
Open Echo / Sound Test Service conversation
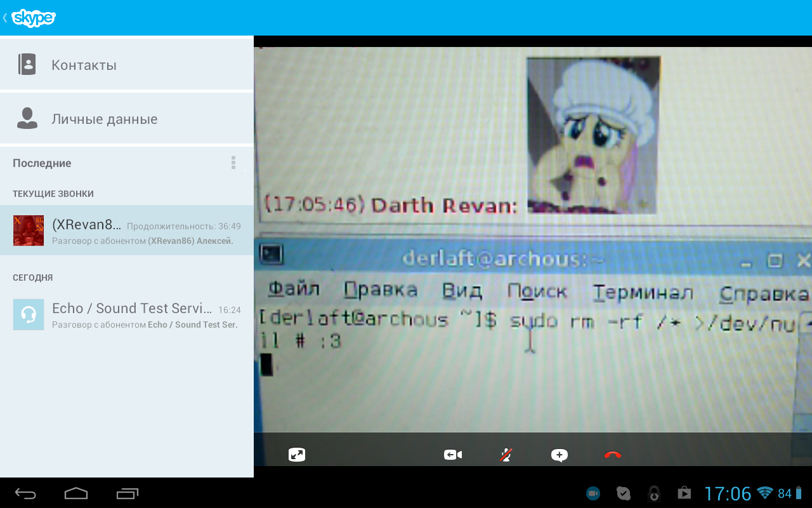[127, 315]
